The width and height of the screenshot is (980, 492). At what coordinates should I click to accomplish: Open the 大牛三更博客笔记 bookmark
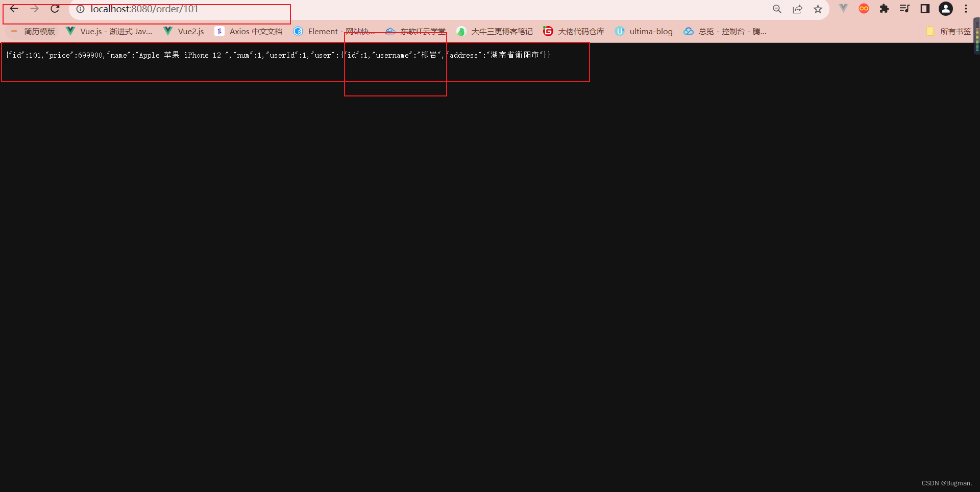pyautogui.click(x=495, y=32)
